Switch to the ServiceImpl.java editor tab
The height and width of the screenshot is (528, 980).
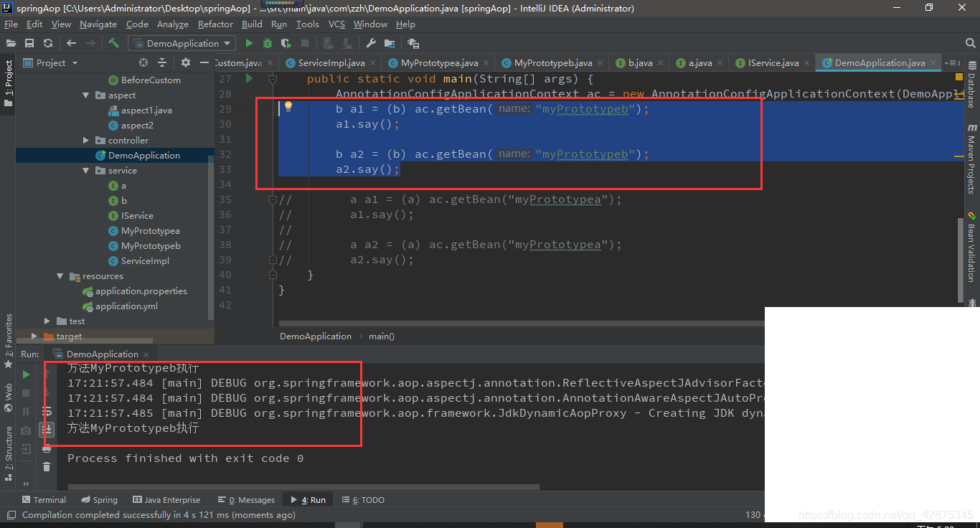pyautogui.click(x=331, y=62)
